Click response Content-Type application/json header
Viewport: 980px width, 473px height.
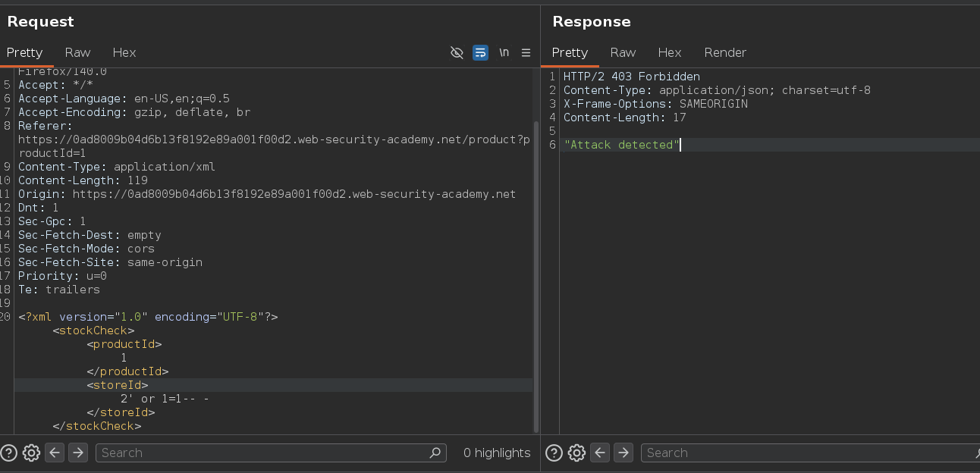717,90
